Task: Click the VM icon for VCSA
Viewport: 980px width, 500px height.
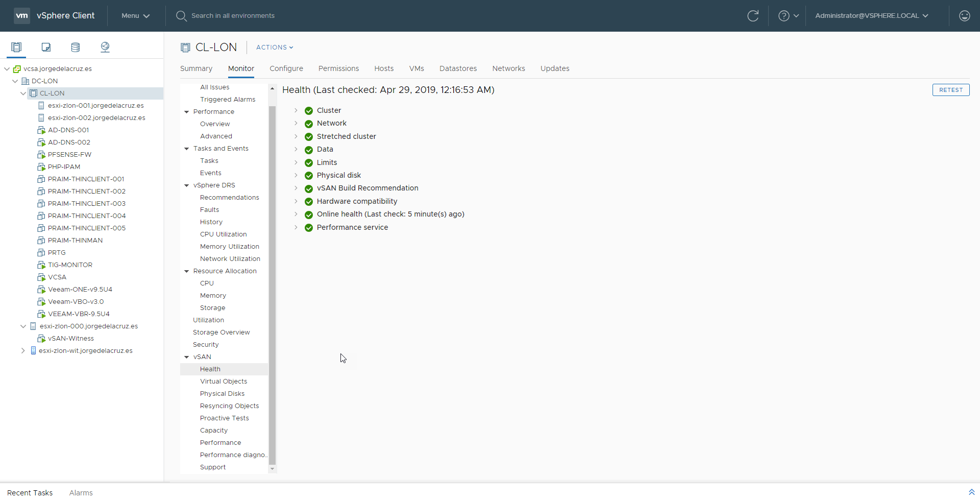Action: [x=41, y=277]
